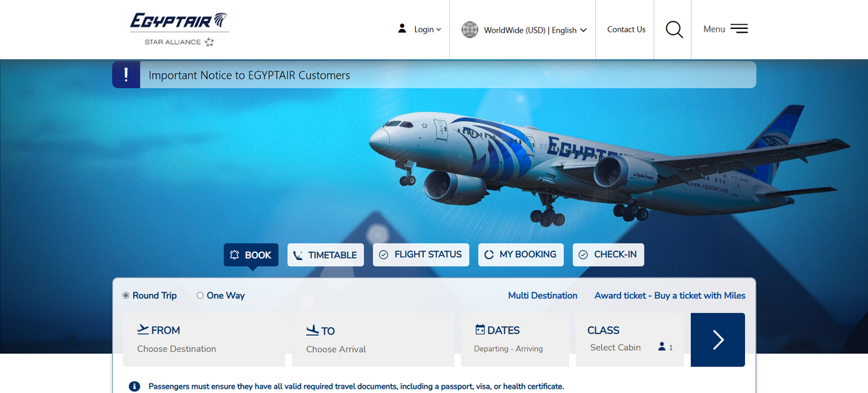Screen dimensions: 868x393
Task: Open the My Booking tab
Action: point(521,254)
